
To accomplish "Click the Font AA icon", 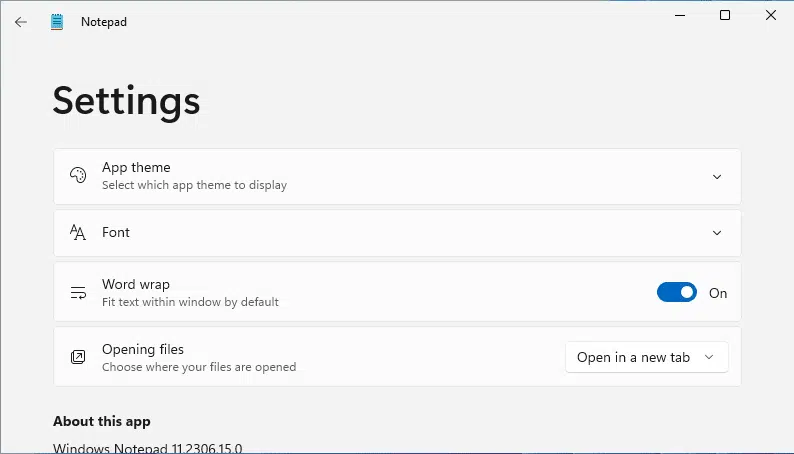I will (x=77, y=232).
